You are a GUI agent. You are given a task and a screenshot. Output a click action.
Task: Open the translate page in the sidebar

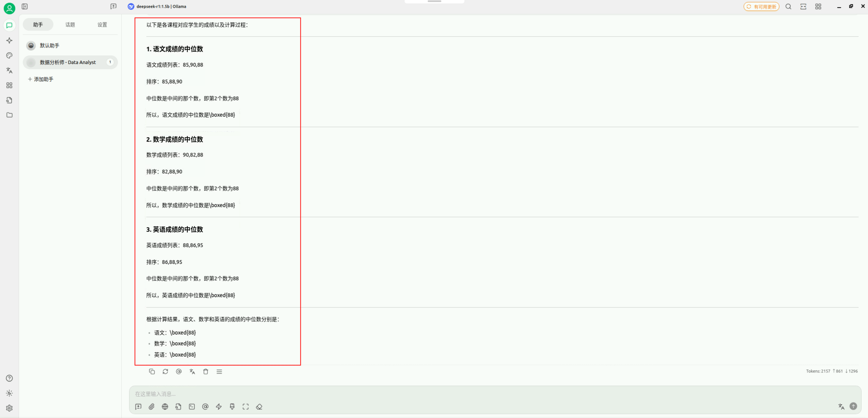(9, 70)
